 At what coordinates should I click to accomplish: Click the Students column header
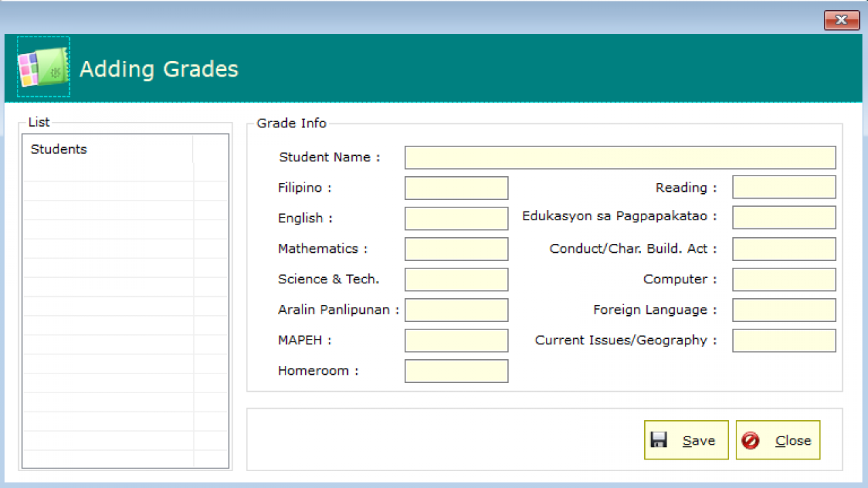pos(108,149)
